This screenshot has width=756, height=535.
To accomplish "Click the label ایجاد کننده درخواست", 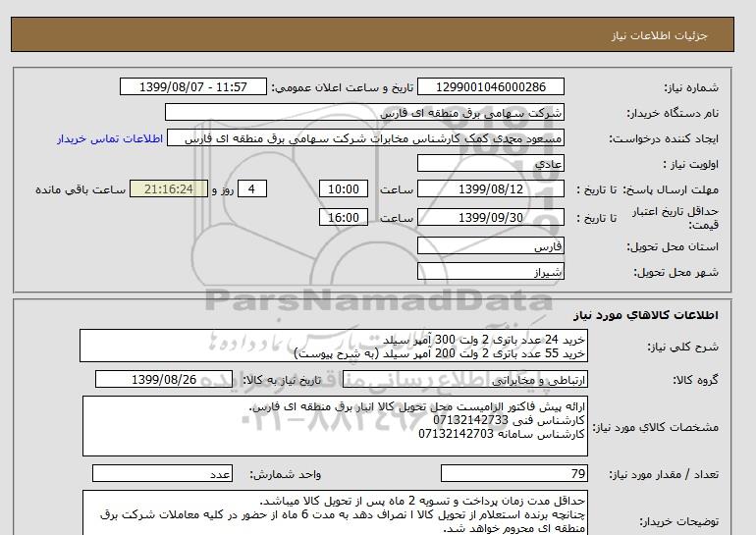I will pos(664,138).
